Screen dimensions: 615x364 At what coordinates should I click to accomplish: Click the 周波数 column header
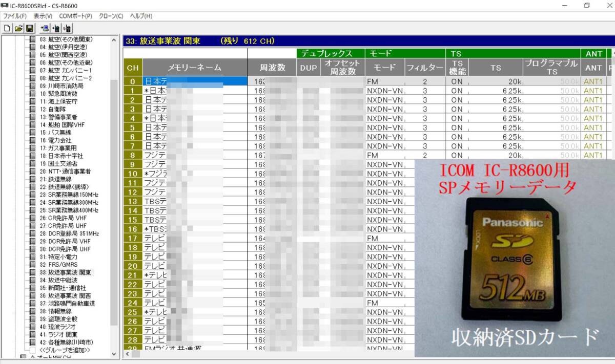click(272, 67)
